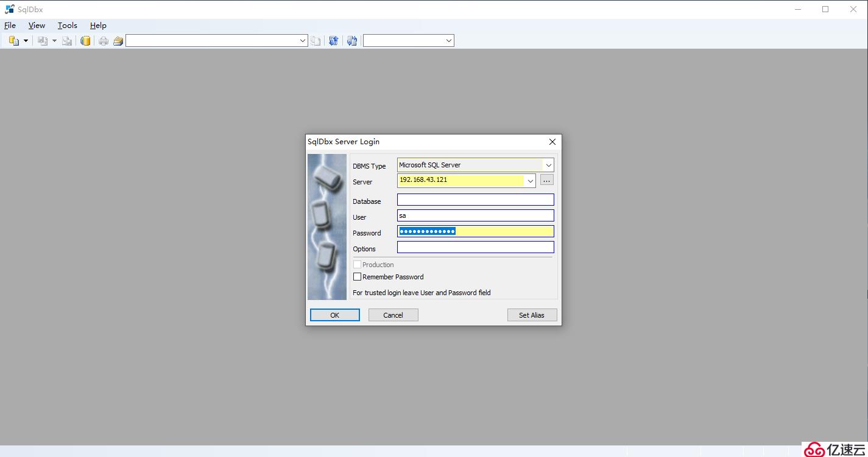
Task: Expand the Server address dropdown arrow
Action: pos(530,181)
